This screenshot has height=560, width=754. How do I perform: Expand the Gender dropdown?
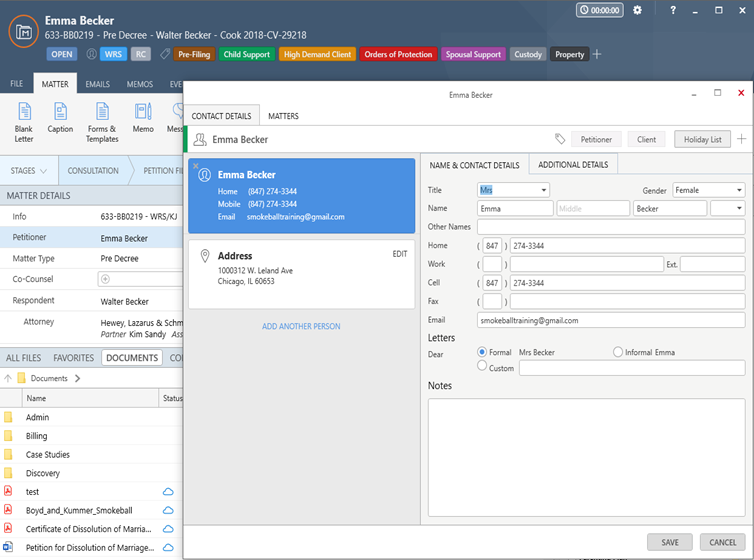[x=709, y=190]
